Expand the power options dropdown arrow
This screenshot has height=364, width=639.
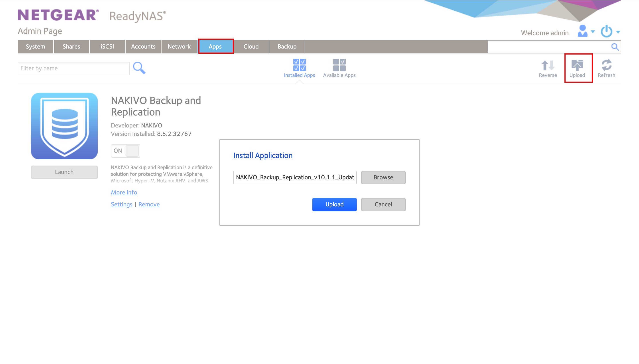(618, 32)
